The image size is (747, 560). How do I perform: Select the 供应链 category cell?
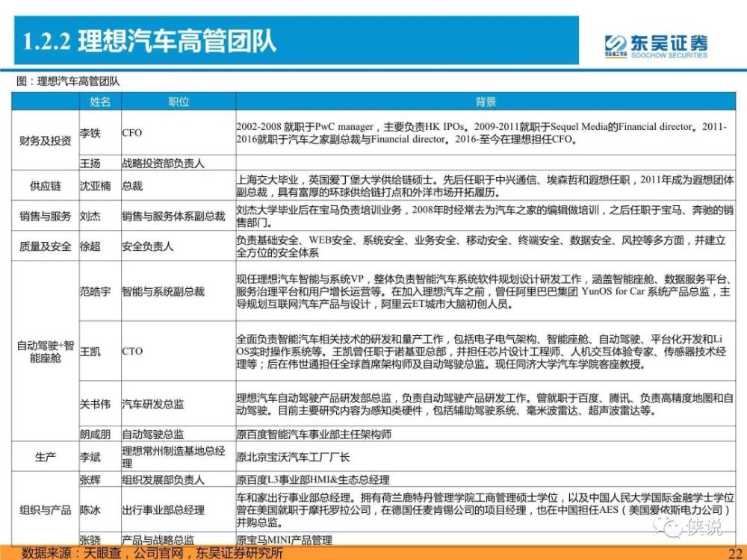(46, 186)
